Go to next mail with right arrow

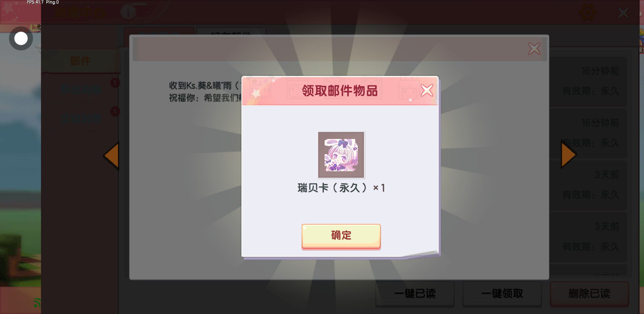coord(569,155)
